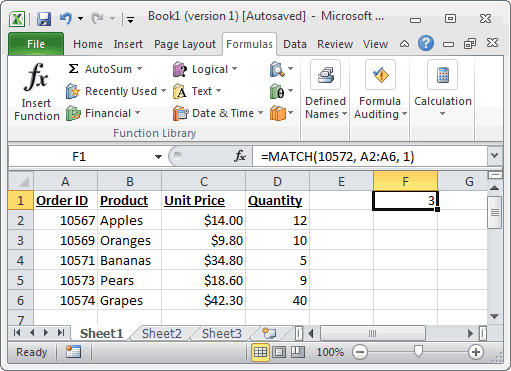The height and width of the screenshot is (371, 511).
Task: Select the Order ID header cell
Action: point(65,200)
